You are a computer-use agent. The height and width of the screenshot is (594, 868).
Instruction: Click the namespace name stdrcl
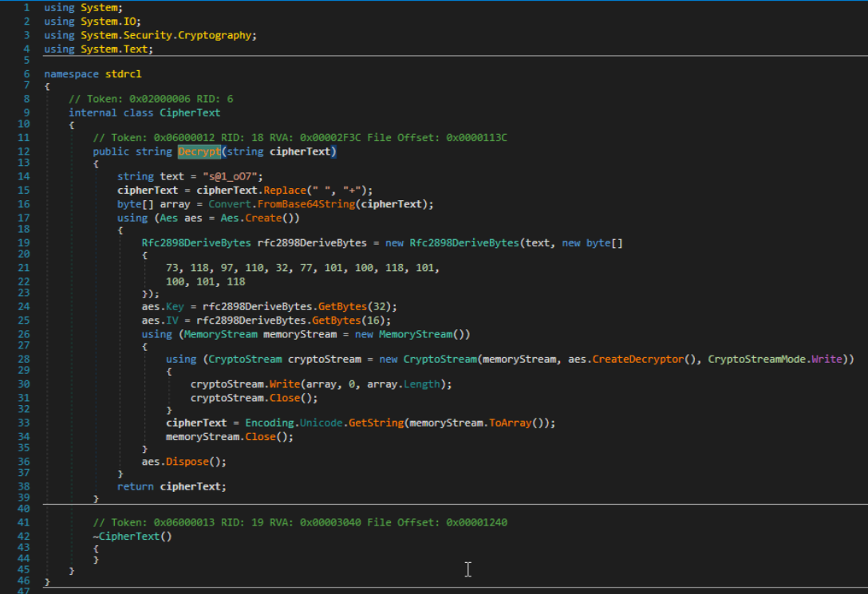click(x=123, y=73)
